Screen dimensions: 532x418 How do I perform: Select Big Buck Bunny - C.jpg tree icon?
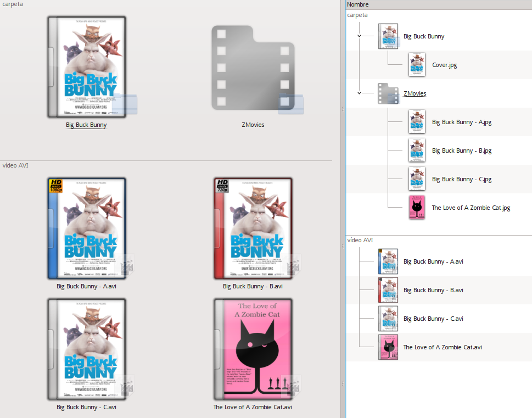click(417, 179)
